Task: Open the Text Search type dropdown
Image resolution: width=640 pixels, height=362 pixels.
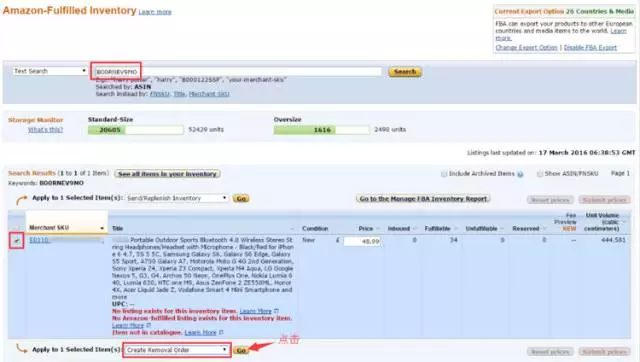Action: (x=50, y=71)
